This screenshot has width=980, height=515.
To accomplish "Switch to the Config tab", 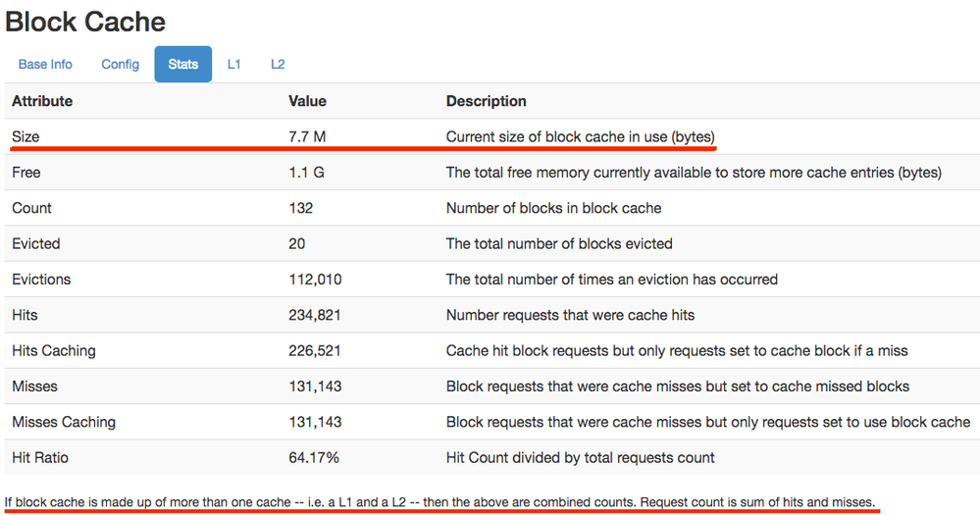I will pos(121,65).
